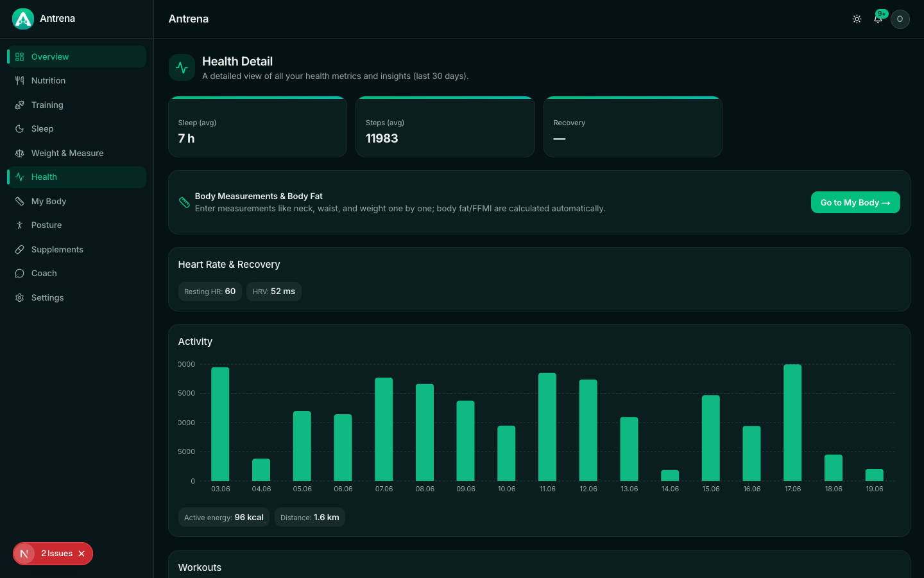The image size is (924, 578).
Task: Click the activity bar for 14.06
Action: point(670,476)
